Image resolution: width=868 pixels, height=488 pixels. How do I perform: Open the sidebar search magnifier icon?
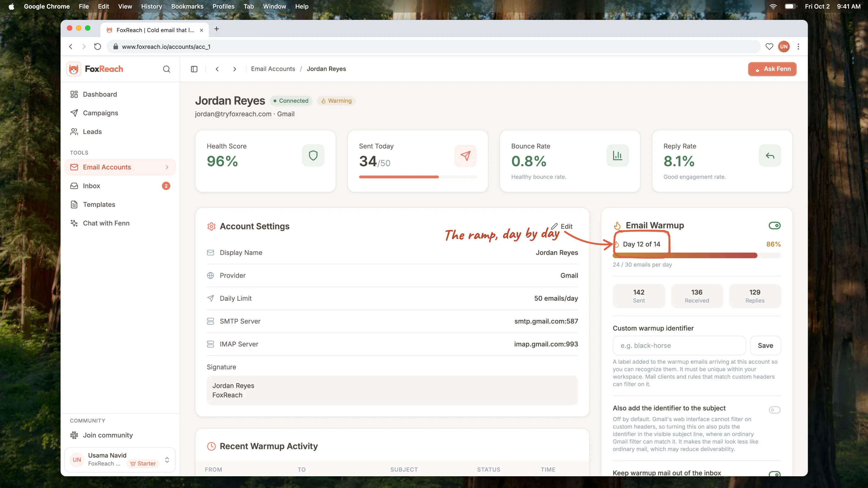(166, 69)
